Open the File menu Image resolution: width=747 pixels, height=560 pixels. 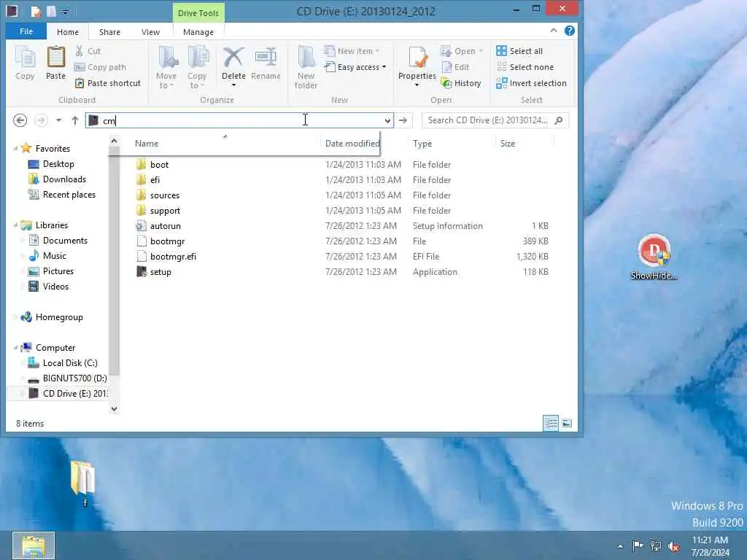point(26,31)
